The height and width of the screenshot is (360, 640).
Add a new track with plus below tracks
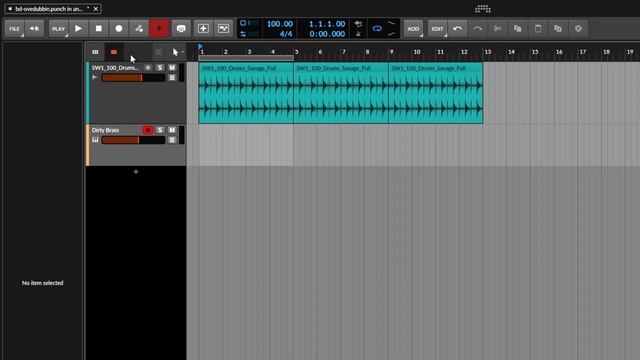click(136, 172)
